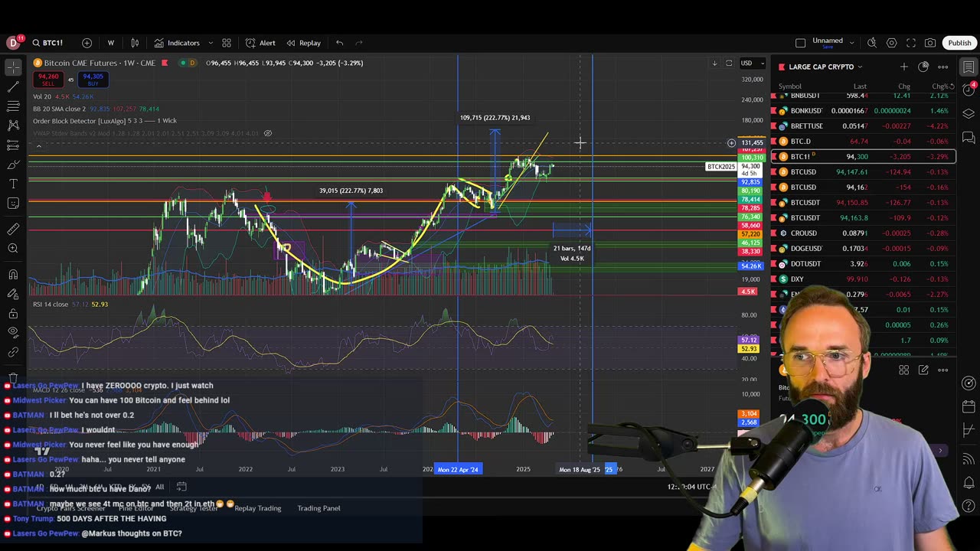
Task: Open the candlestick chart style menu
Action: coord(135,43)
